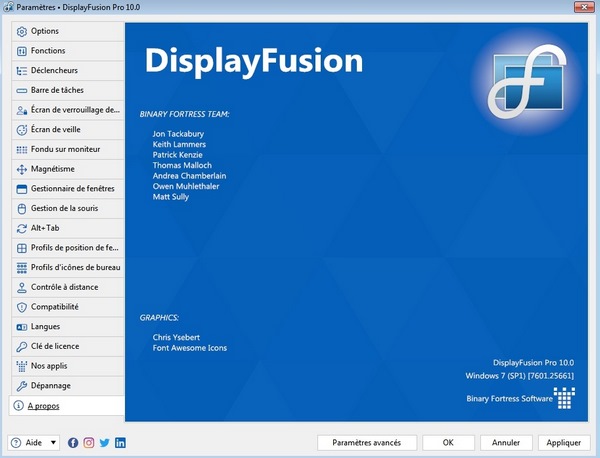Click the GRAPHICS heading
The image size is (600, 458).
point(159,318)
